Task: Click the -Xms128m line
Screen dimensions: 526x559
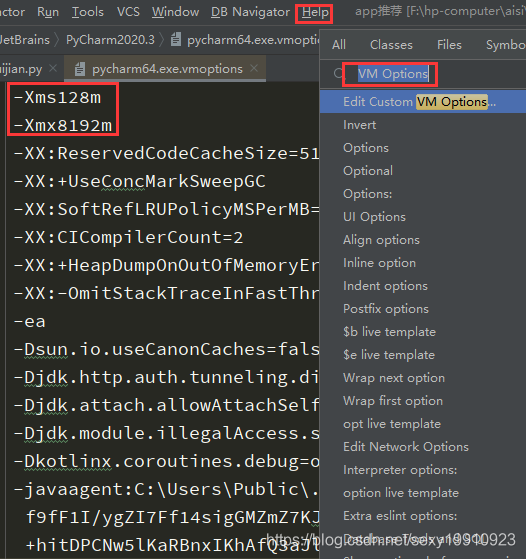Action: click(x=57, y=98)
